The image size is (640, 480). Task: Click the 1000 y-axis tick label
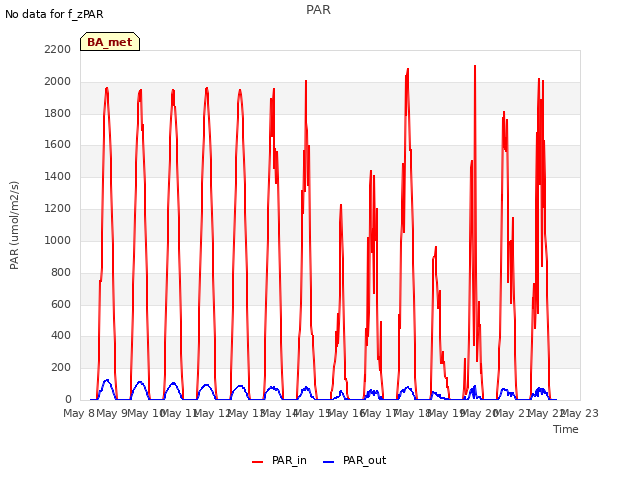coord(58,240)
